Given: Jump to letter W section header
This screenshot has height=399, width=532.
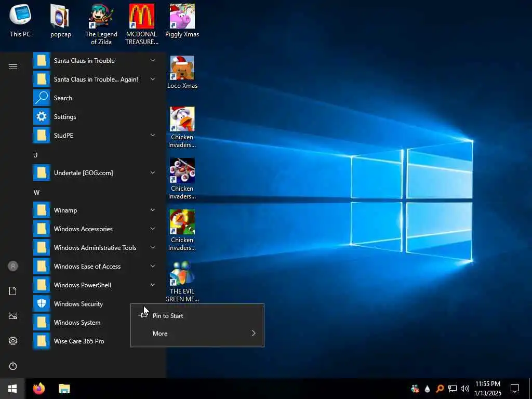Looking at the screenshot, I should pos(36,193).
